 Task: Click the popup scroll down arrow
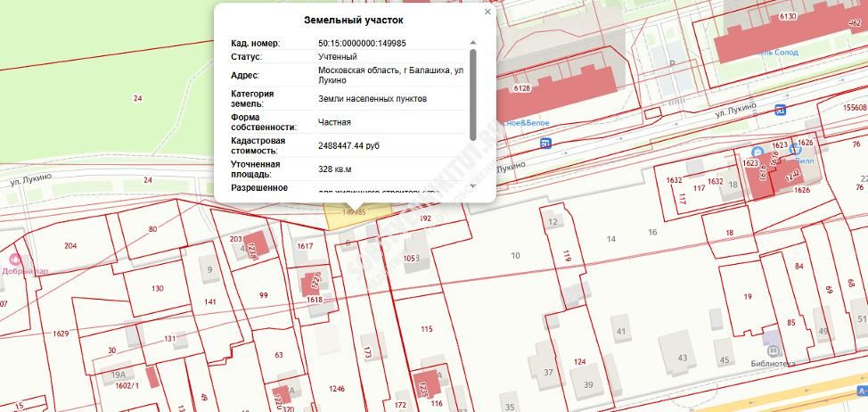pos(472,185)
